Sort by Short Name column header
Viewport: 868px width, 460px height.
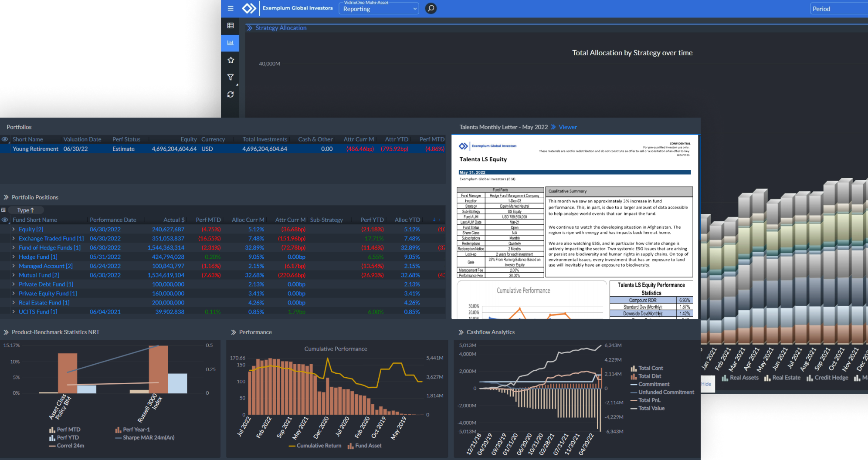[28, 139]
